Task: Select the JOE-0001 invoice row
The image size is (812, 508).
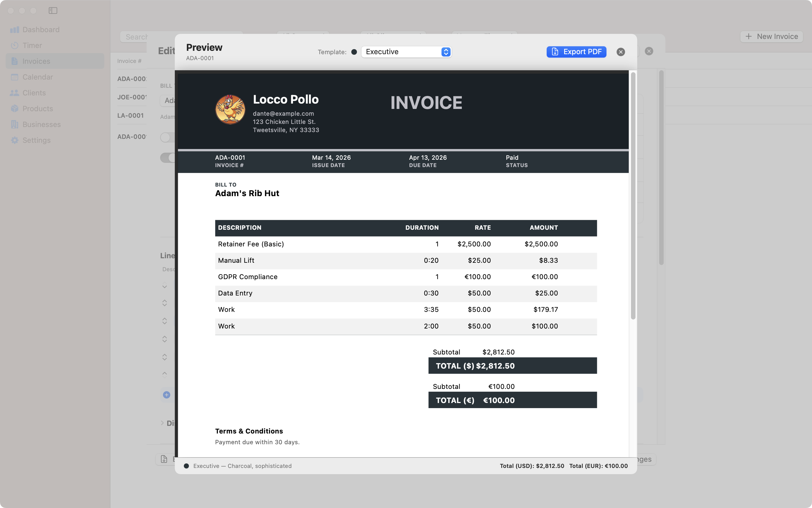Action: tap(132, 97)
